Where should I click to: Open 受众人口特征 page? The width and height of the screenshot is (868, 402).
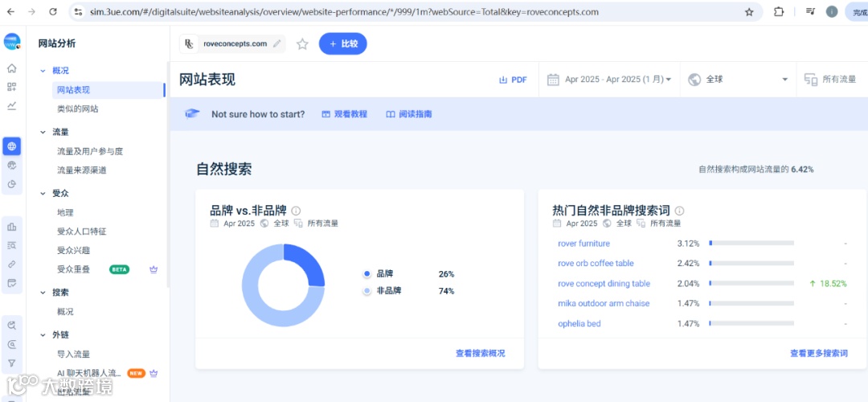click(81, 232)
